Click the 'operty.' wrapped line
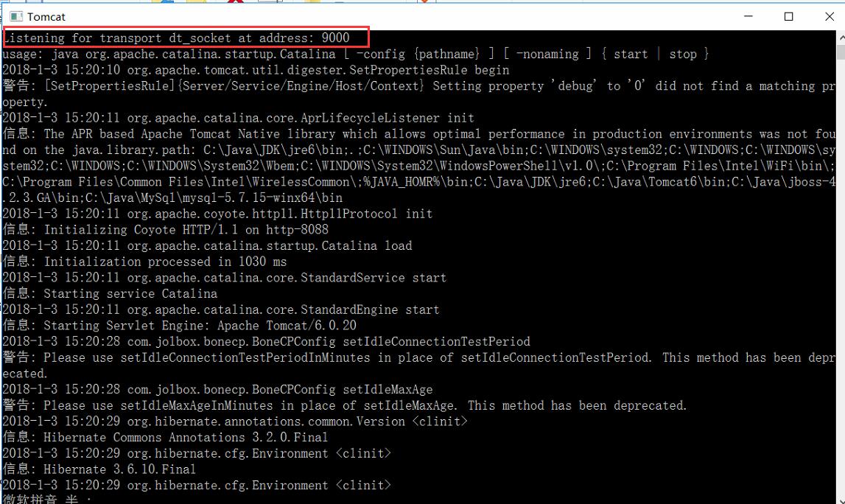 coord(25,102)
